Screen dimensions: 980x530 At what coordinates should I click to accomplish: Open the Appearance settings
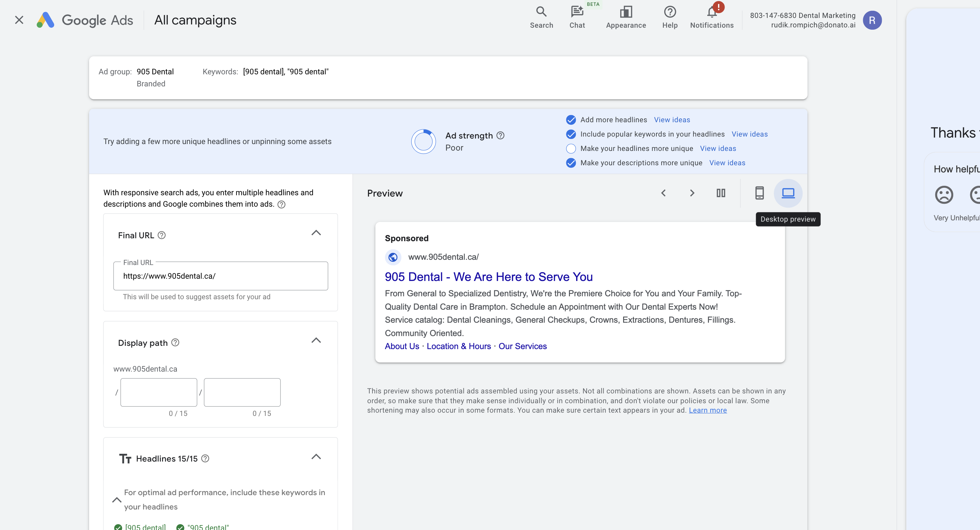pyautogui.click(x=625, y=17)
